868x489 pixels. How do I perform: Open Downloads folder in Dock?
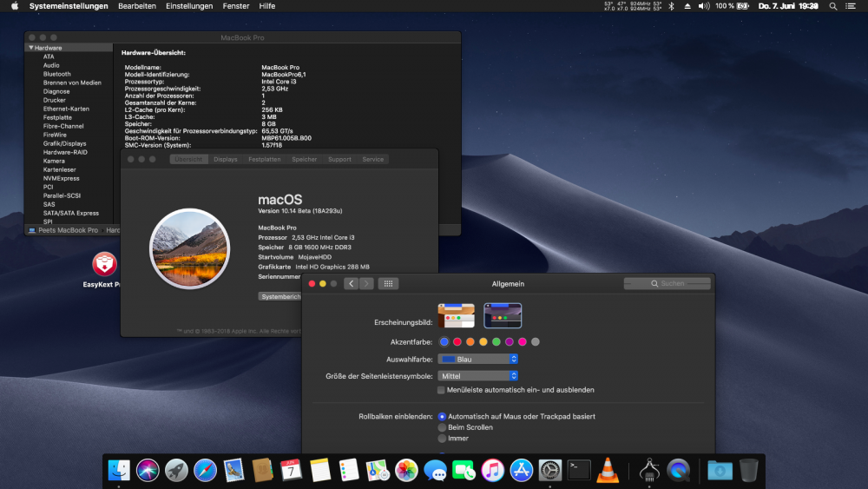[720, 471]
